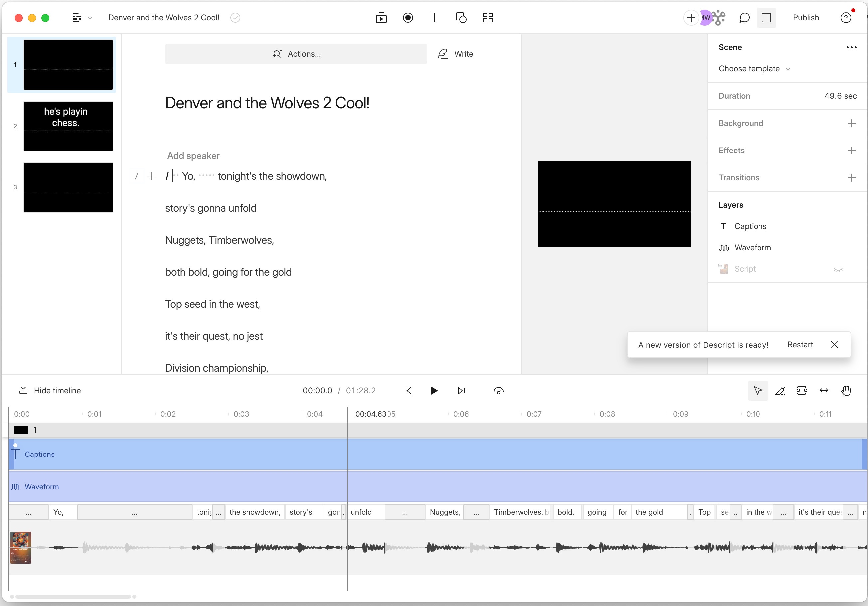The height and width of the screenshot is (606, 868).
Task: Add Effects with plus
Action: pos(851,150)
